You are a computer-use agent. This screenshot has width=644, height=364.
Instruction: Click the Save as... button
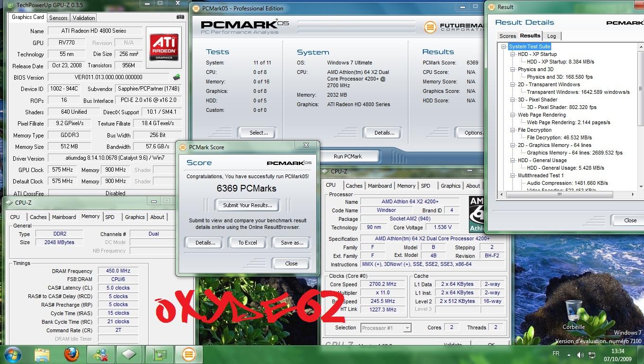point(292,242)
